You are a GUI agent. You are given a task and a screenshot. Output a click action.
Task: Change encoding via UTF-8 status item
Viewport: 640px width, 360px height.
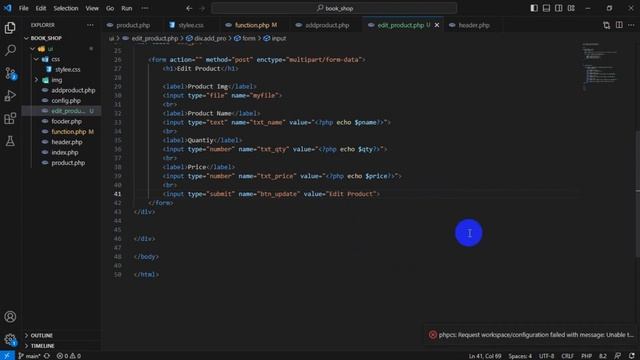546,356
